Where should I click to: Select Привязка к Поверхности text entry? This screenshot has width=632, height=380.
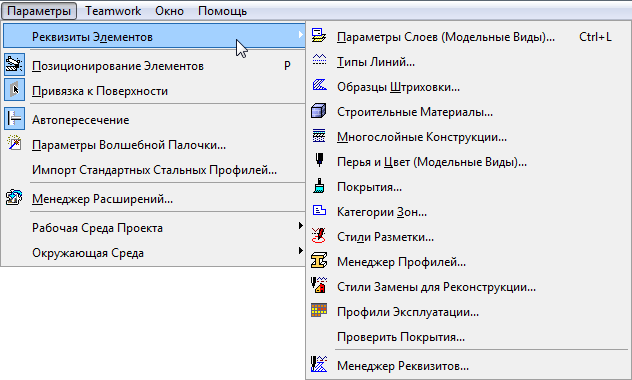100,91
